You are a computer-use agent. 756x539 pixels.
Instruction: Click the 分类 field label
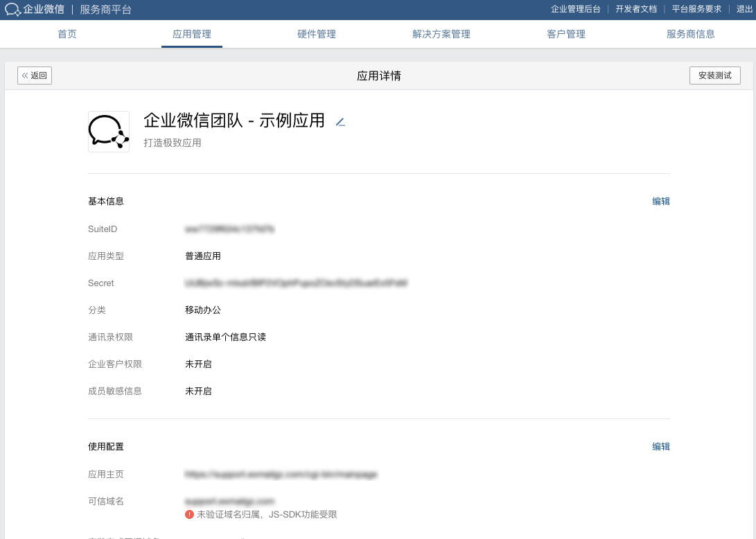click(x=97, y=310)
